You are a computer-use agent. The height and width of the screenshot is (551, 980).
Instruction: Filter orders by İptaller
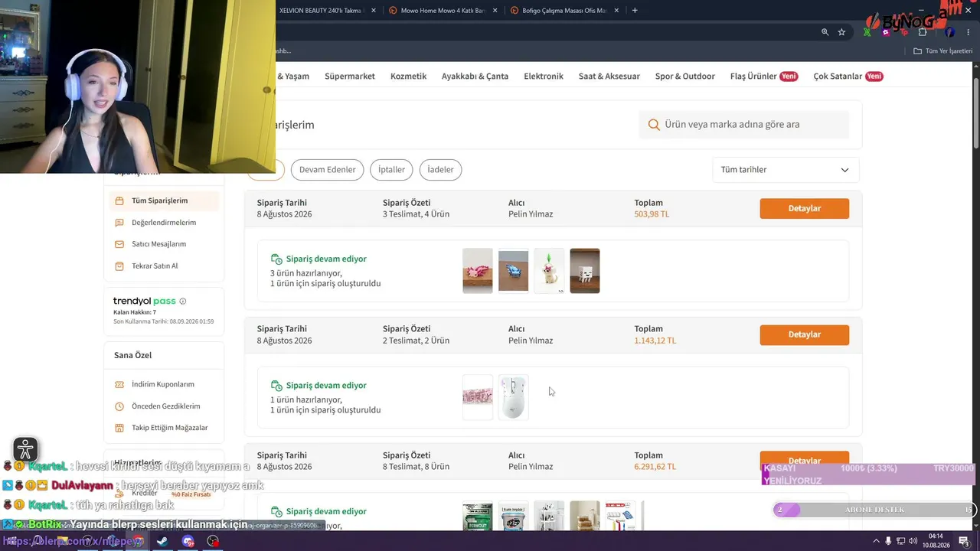coord(391,170)
